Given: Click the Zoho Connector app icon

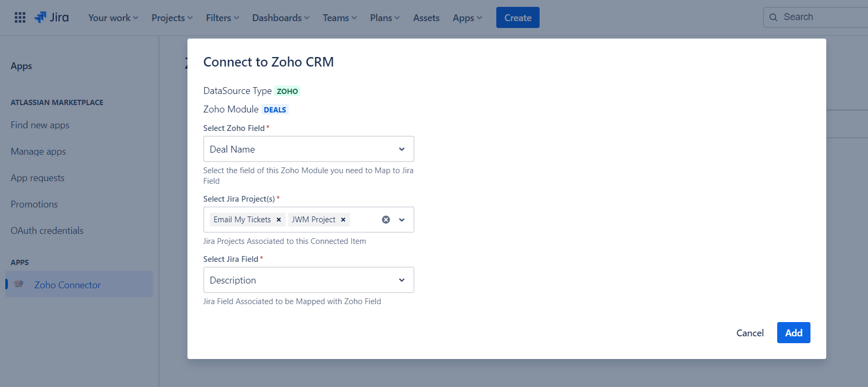Looking at the screenshot, I should (x=19, y=284).
